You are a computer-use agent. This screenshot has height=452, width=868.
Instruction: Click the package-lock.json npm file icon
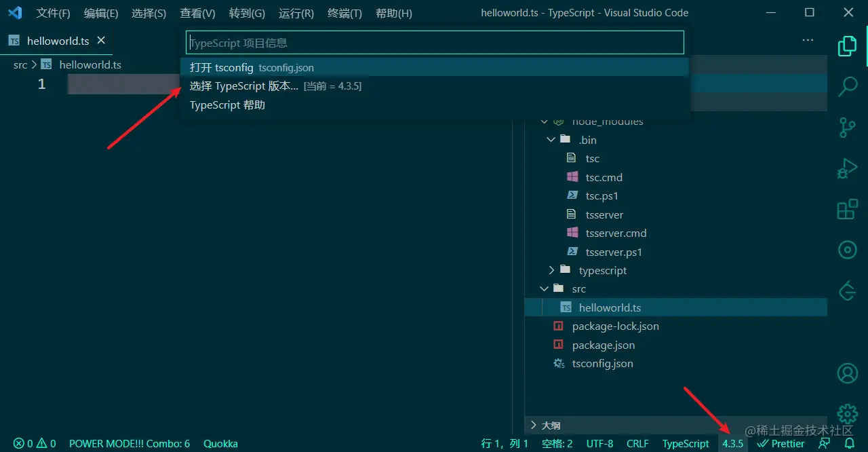559,326
